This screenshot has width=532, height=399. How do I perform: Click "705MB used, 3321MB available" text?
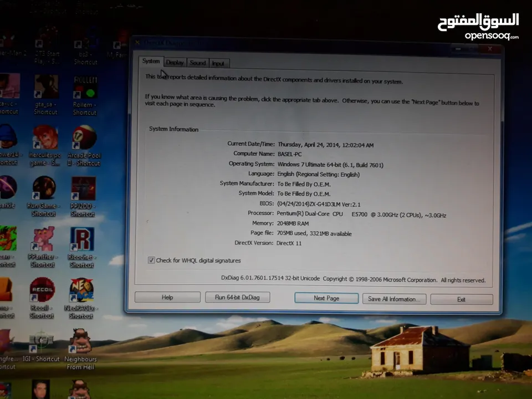pyautogui.click(x=314, y=233)
